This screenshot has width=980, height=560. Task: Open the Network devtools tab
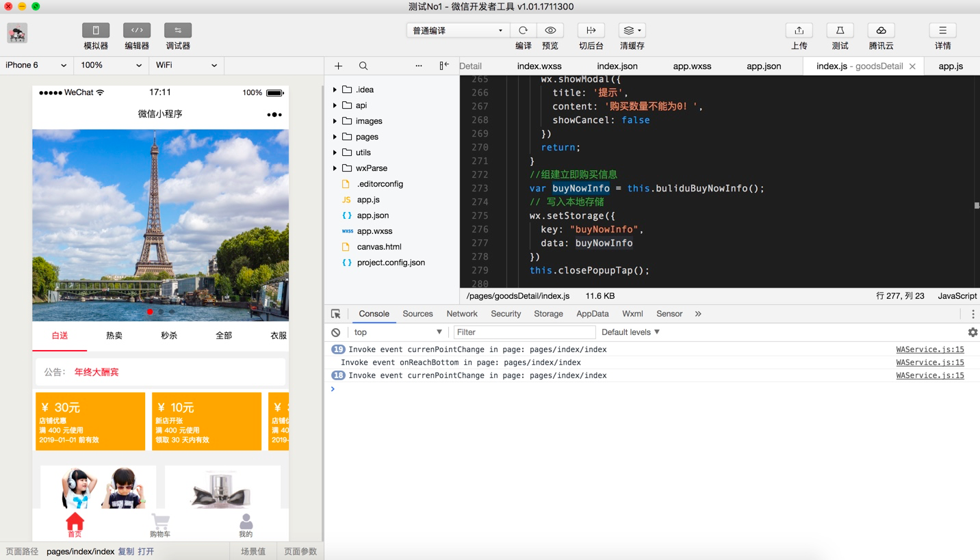click(x=462, y=314)
